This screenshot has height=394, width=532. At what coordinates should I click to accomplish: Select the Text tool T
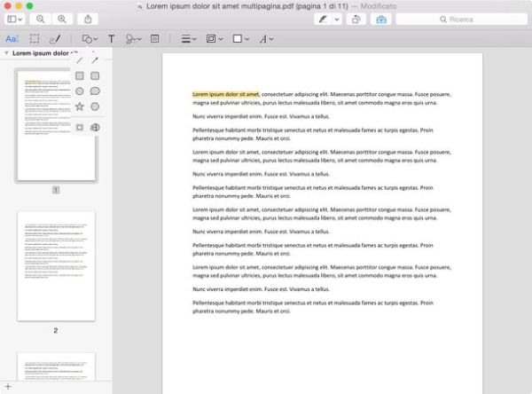112,39
